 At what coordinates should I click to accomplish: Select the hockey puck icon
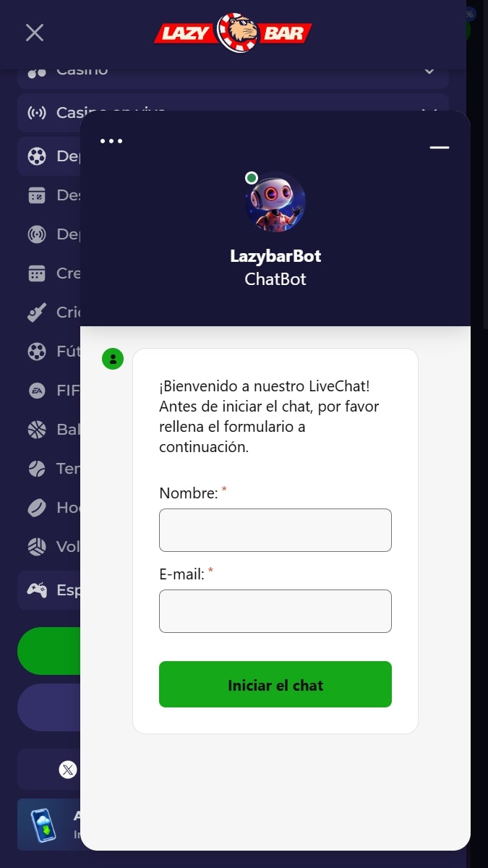(36, 508)
